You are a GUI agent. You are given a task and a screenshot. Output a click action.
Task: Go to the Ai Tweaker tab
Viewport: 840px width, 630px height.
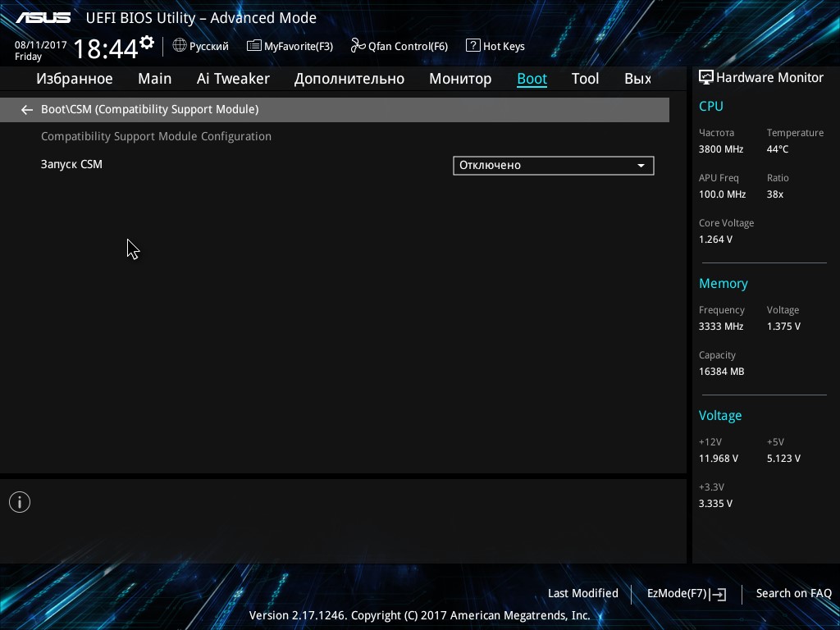click(233, 79)
